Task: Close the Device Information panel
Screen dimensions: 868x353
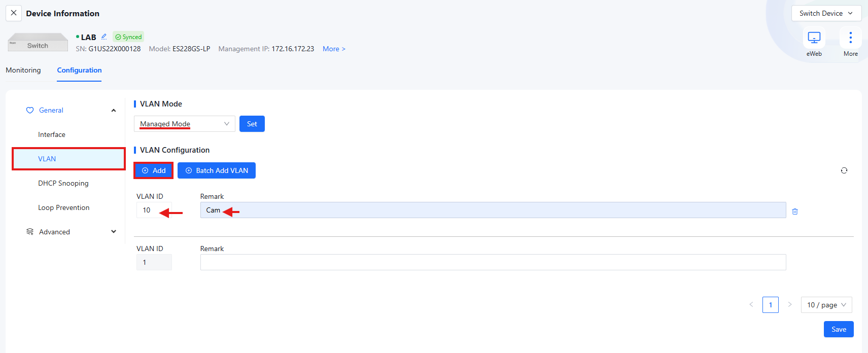Action: [x=14, y=13]
